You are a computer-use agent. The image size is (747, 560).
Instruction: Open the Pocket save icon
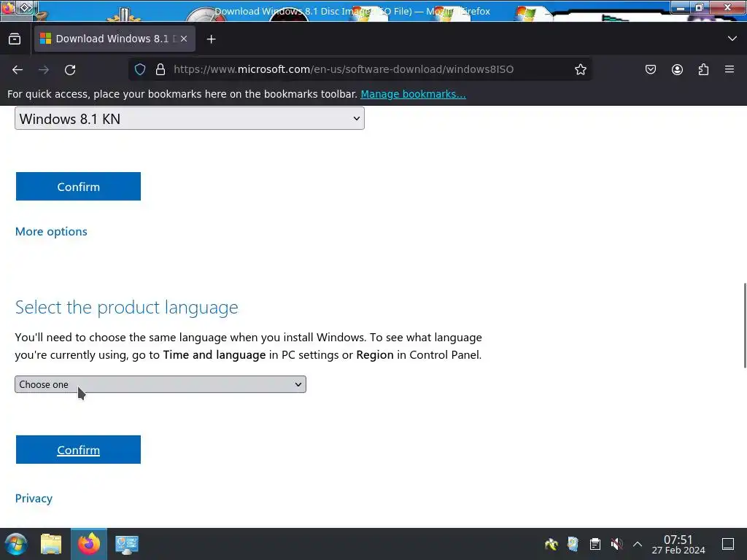(x=651, y=69)
